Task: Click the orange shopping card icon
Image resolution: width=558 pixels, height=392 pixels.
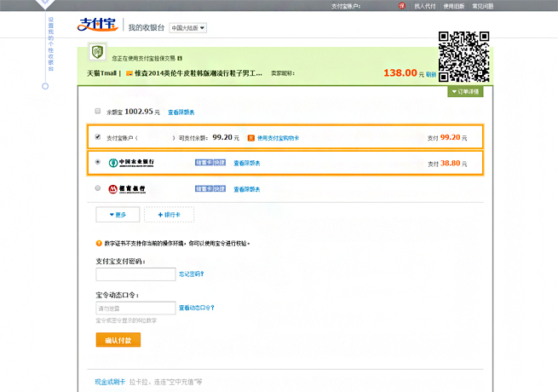Action: click(x=250, y=138)
